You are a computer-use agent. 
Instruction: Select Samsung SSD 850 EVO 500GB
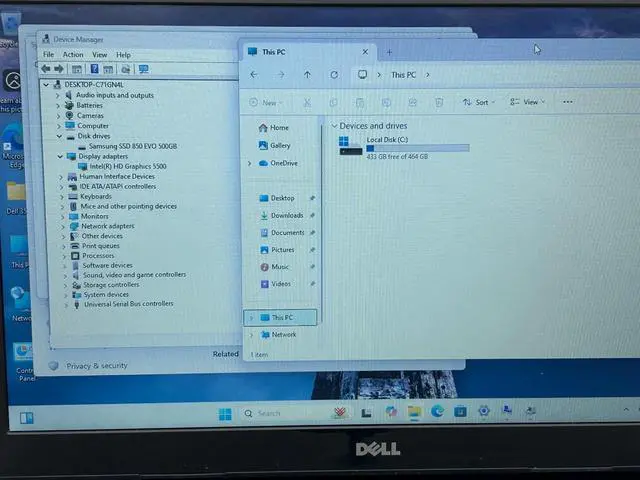[x=133, y=146]
